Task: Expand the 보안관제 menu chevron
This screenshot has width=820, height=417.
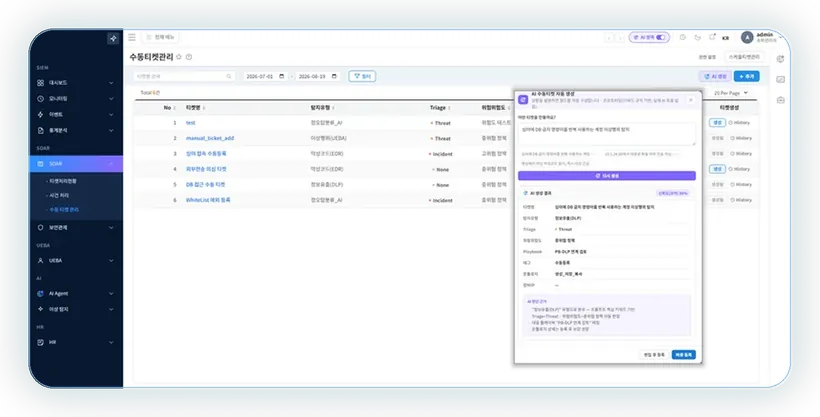Action: 111,228
